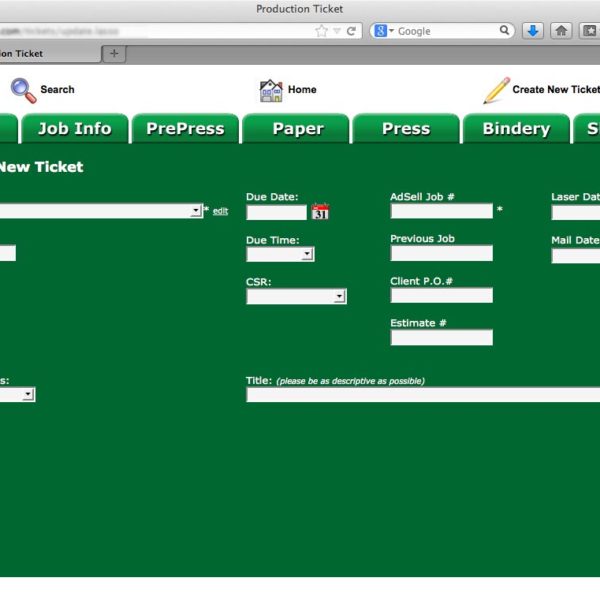
Task: Open the Paper tab
Action: 298,129
